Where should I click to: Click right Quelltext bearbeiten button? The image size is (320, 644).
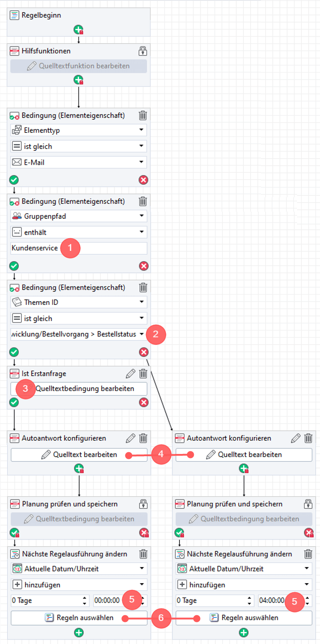[x=244, y=454]
